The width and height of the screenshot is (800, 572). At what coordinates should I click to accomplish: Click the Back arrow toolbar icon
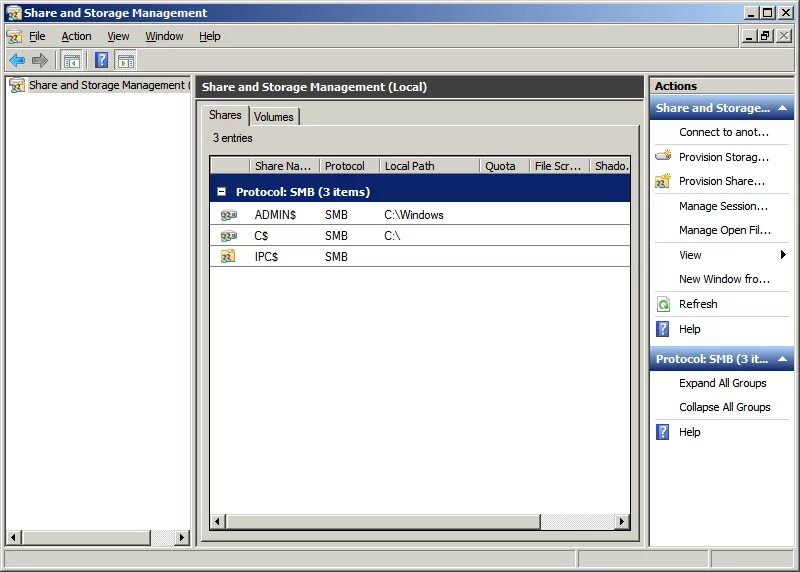point(17,61)
